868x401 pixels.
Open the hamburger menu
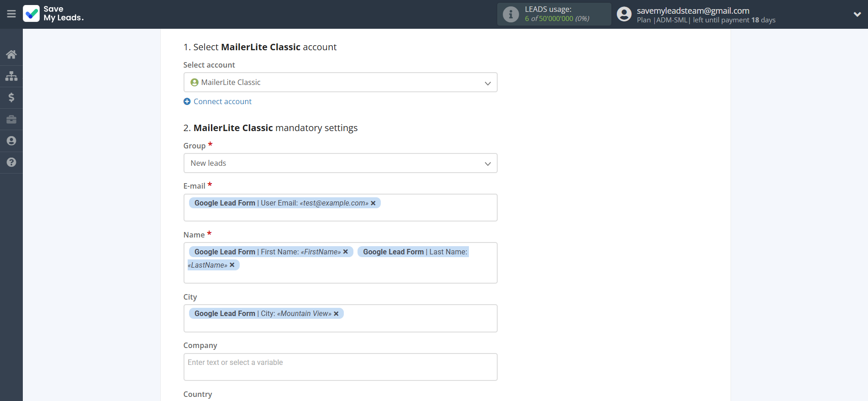click(11, 14)
